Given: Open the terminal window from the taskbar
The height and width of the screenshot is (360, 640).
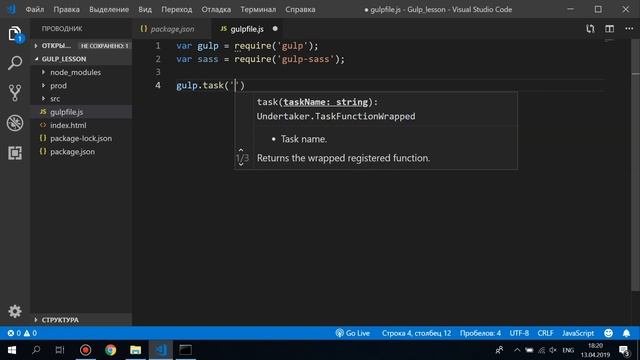Looking at the screenshot, I should coord(186,350).
